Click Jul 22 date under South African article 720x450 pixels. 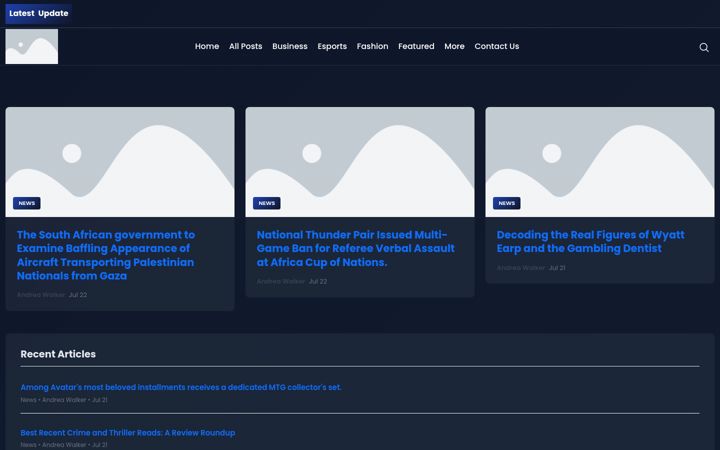[78, 295]
